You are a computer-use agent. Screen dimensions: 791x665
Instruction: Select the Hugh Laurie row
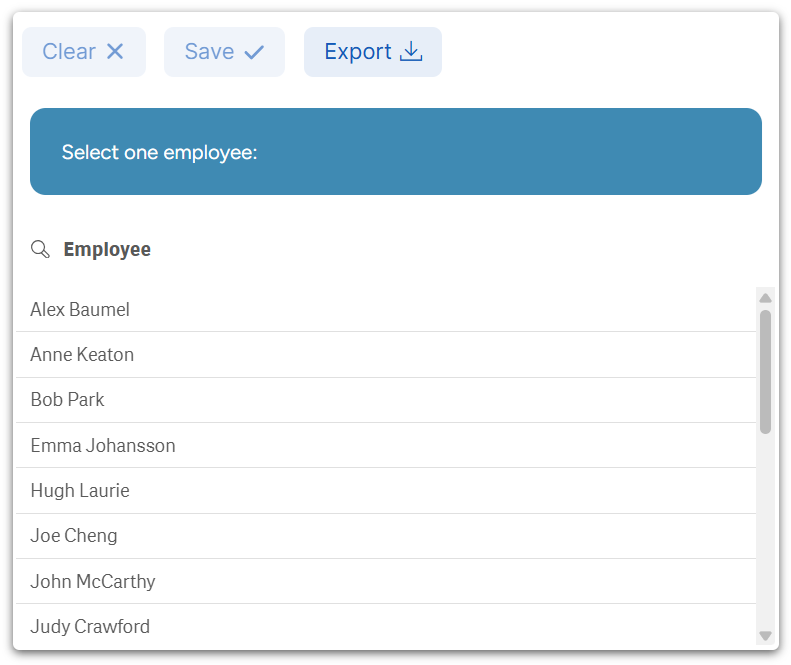pyautogui.click(x=80, y=491)
